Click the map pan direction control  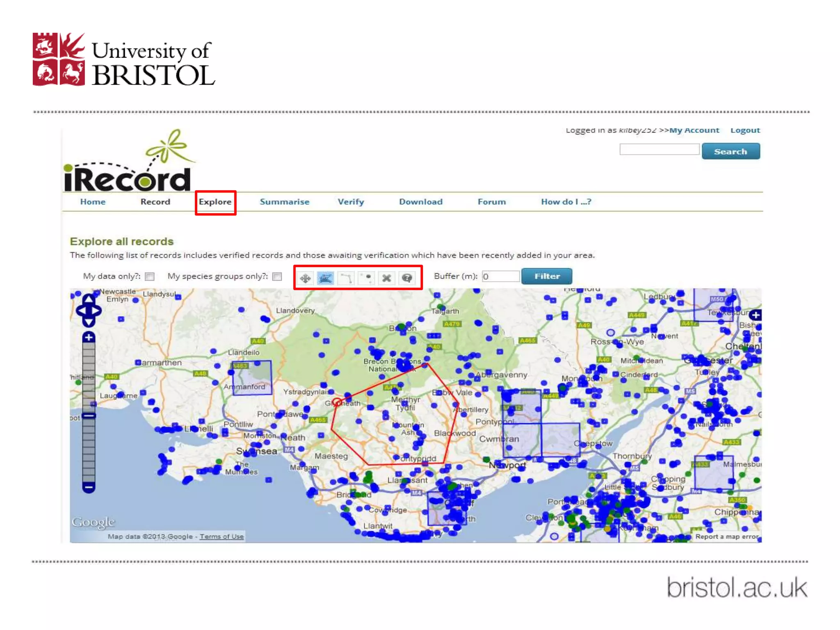point(89,310)
